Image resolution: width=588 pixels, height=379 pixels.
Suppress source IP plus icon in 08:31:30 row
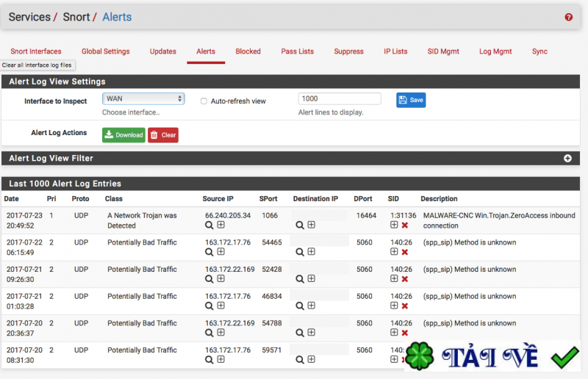pyautogui.click(x=221, y=359)
